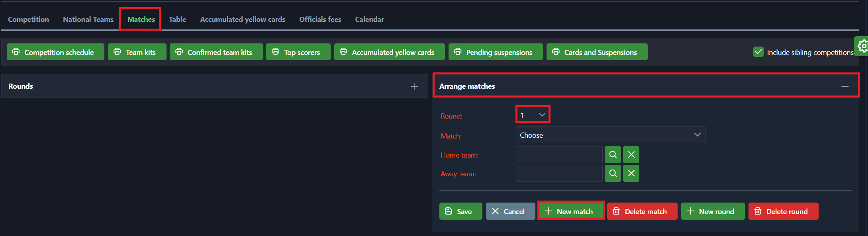Clear the Away team field with X icon
This screenshot has width=868, height=236.
[631, 174]
